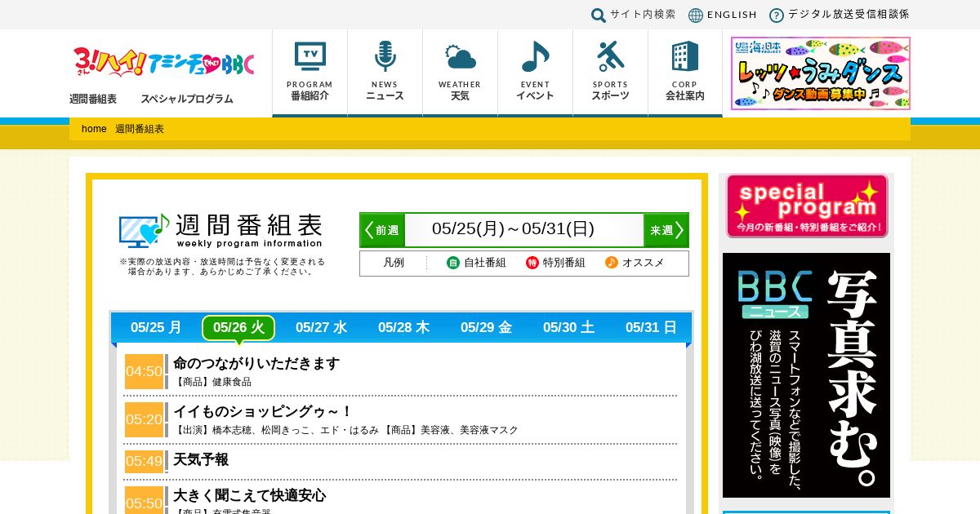Click the 04:50 time box
The width and height of the screenshot is (980, 514).
(x=144, y=371)
